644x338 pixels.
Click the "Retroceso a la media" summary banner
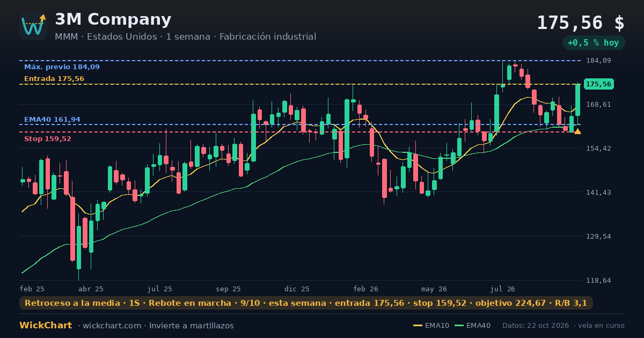[306, 303]
